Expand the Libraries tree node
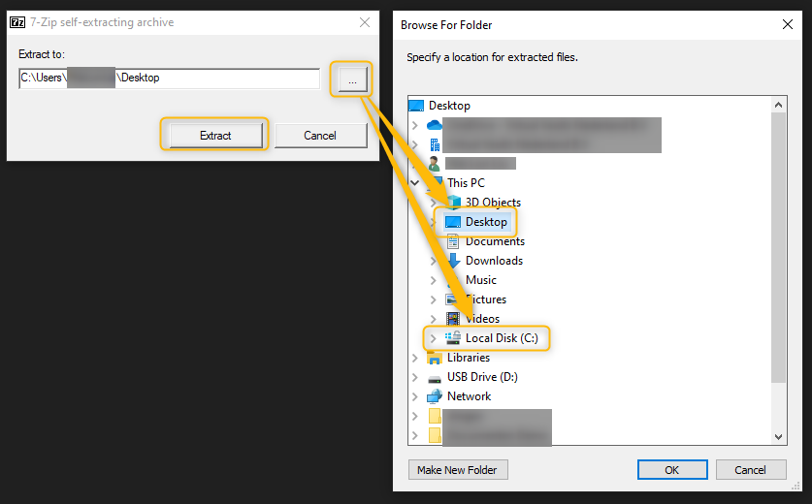The width and height of the screenshot is (812, 504). coord(414,358)
